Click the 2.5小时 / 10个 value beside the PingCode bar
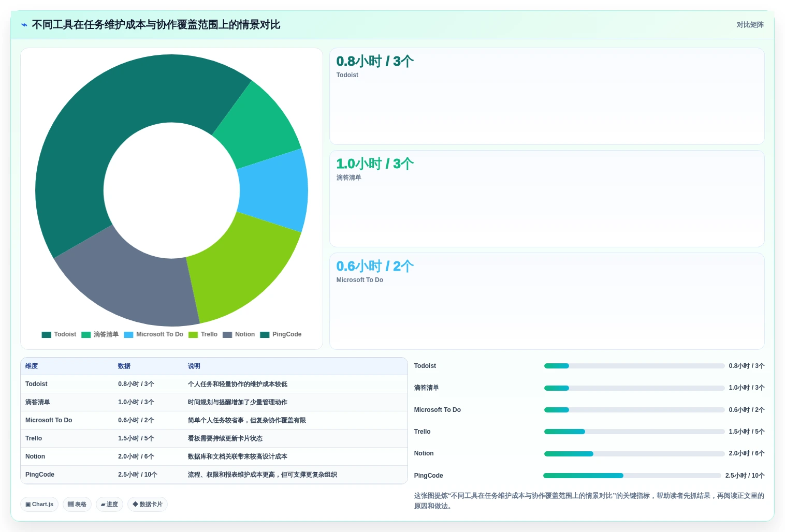Image resolution: width=785 pixels, height=532 pixels. tap(745, 476)
